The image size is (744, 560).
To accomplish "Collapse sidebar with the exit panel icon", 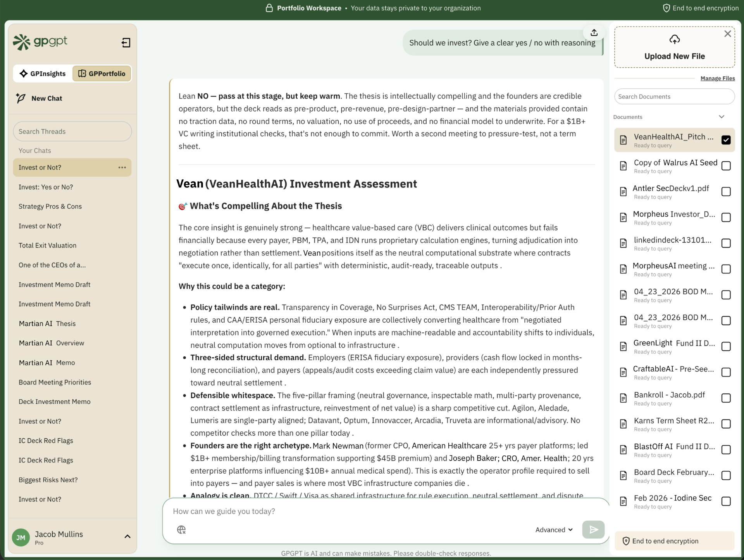I will (x=126, y=42).
